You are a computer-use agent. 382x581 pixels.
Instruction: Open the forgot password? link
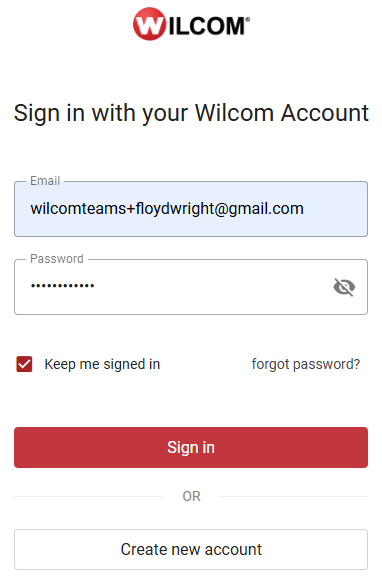306,364
